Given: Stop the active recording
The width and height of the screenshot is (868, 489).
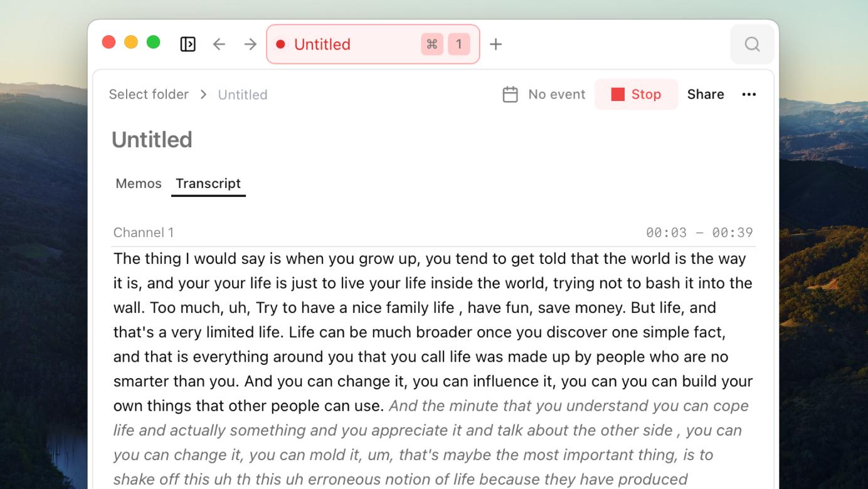Looking at the screenshot, I should click(636, 94).
